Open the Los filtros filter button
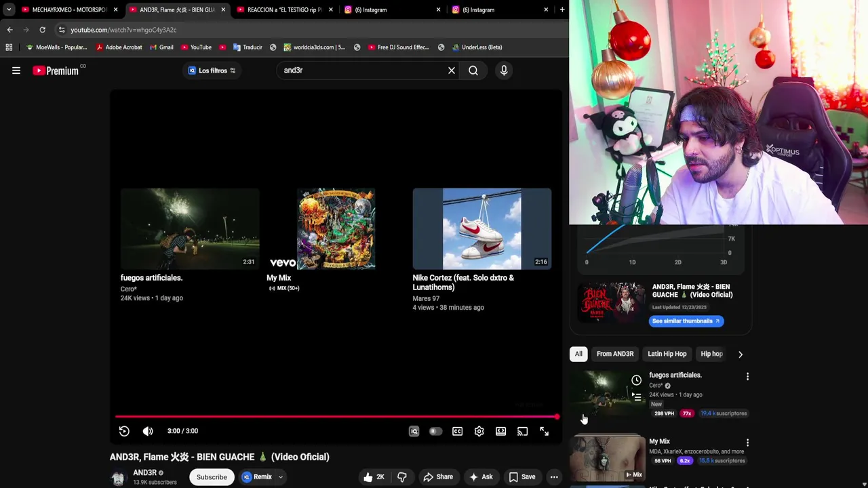 (x=212, y=70)
